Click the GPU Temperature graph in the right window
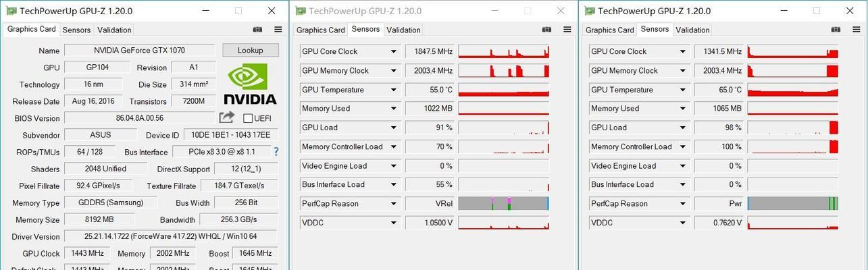 (793, 90)
